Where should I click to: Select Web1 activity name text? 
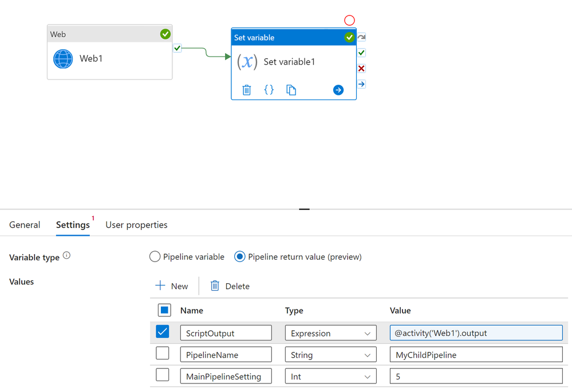click(91, 58)
